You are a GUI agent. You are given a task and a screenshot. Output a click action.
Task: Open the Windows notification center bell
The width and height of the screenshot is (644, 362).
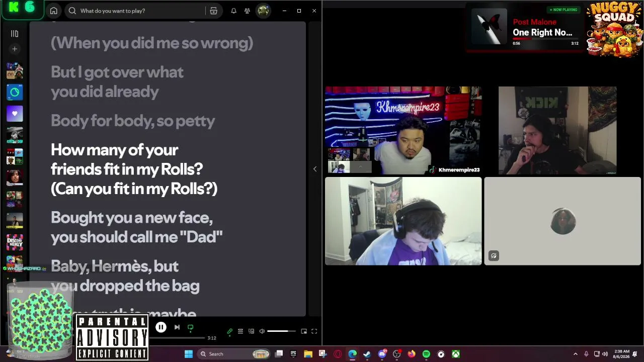[x=635, y=354]
